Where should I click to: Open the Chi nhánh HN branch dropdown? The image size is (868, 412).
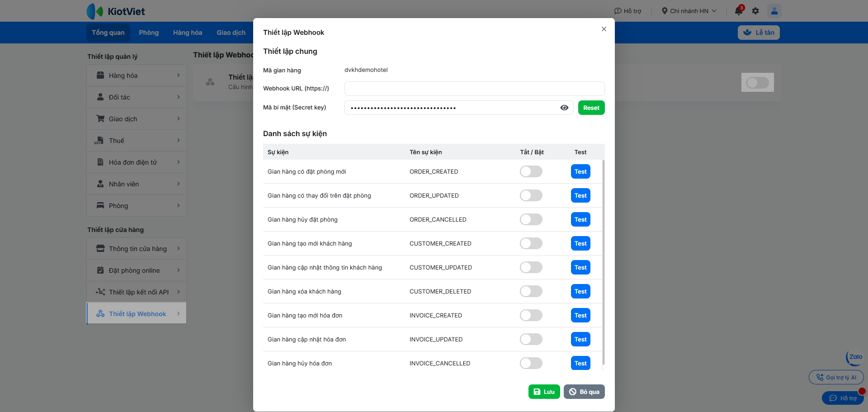point(689,11)
